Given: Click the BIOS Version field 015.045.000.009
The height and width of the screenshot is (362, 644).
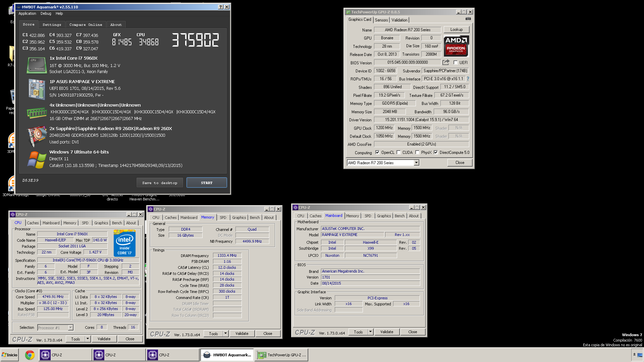Looking at the screenshot, I should (x=408, y=62).
